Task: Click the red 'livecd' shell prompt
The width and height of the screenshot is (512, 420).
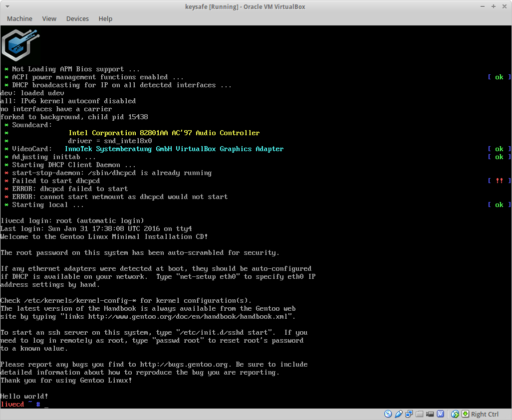Action: (x=12, y=405)
